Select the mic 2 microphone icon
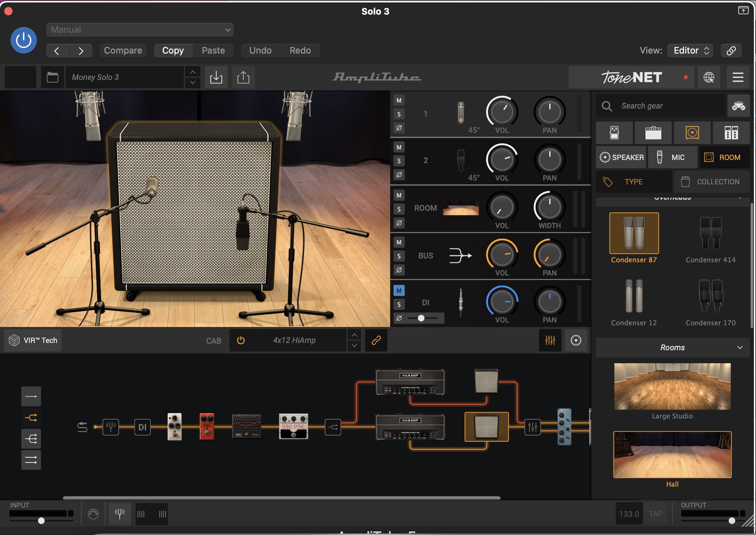The height and width of the screenshot is (535, 756). coord(460,160)
